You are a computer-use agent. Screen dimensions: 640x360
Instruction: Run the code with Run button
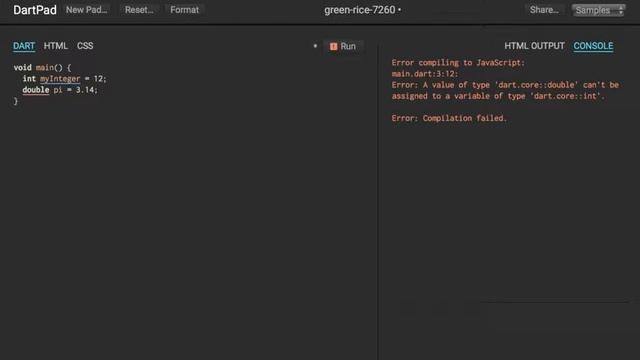coord(343,47)
